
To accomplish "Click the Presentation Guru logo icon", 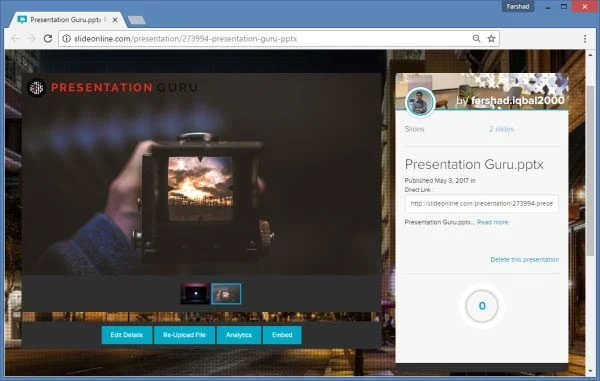I will [x=37, y=88].
